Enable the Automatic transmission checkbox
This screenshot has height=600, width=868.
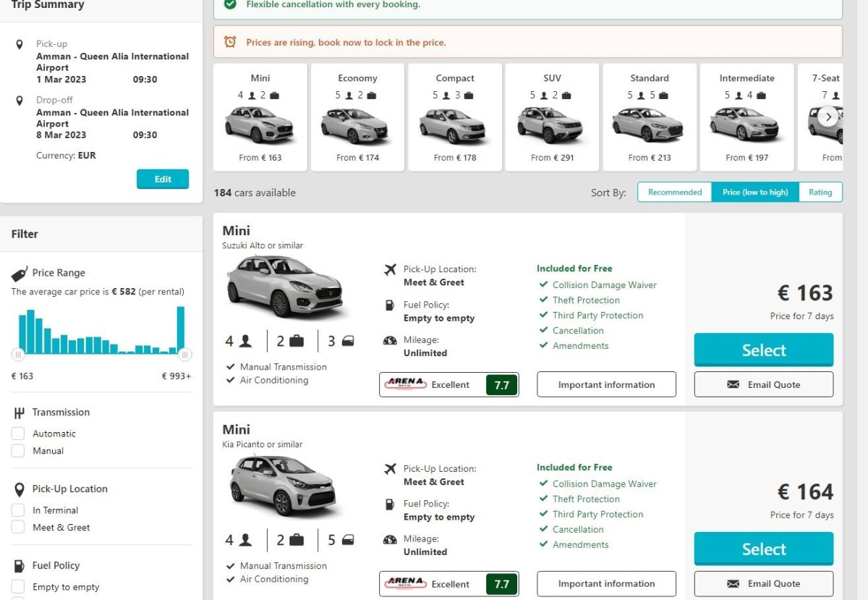click(18, 434)
